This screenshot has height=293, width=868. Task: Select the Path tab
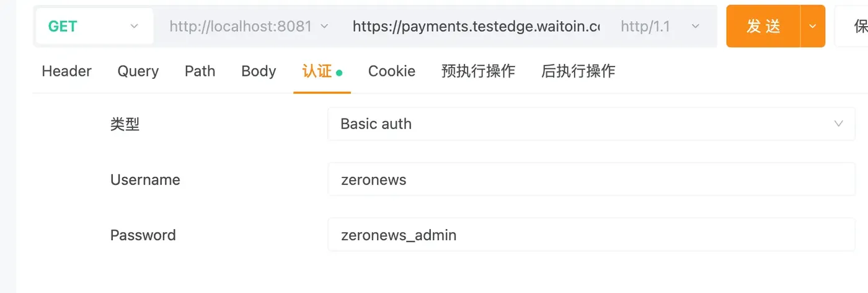click(200, 71)
